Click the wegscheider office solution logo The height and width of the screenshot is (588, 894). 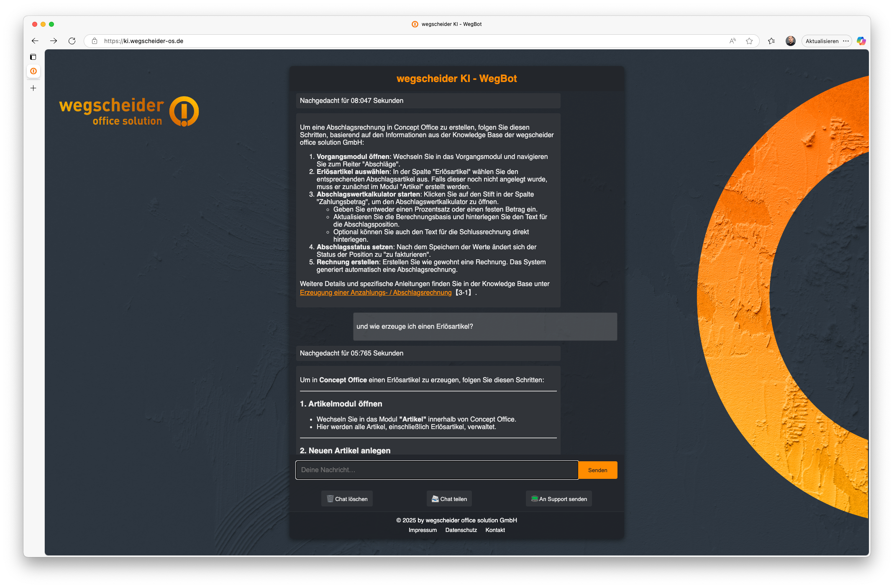click(x=129, y=111)
